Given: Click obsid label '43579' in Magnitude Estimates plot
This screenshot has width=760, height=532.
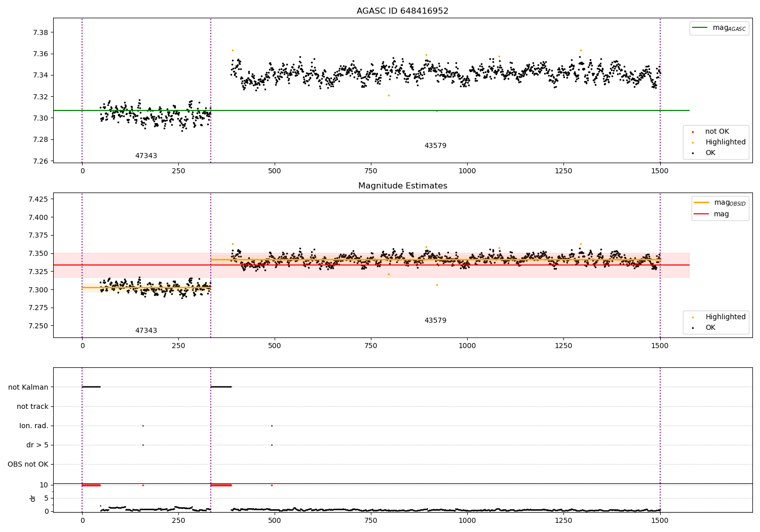Looking at the screenshot, I should point(435,321).
